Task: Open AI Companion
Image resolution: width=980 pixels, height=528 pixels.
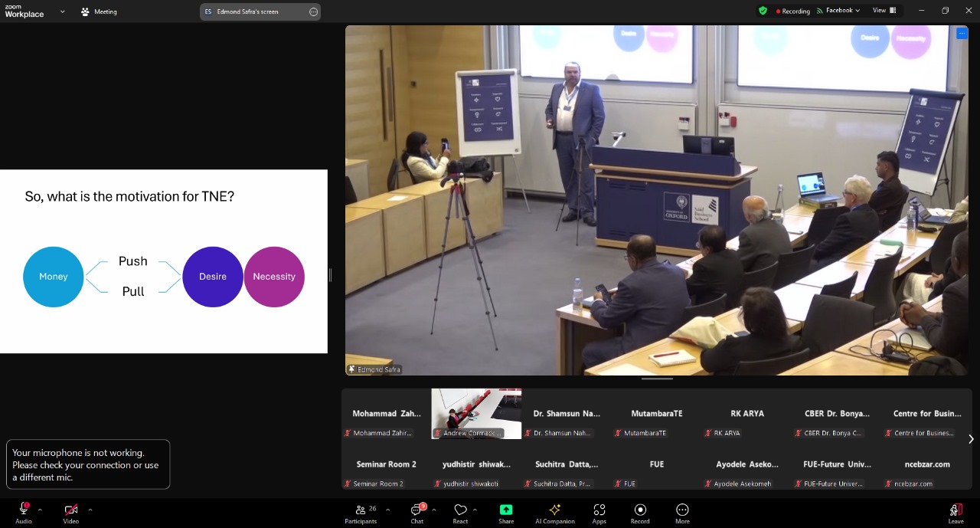Action: [555, 510]
